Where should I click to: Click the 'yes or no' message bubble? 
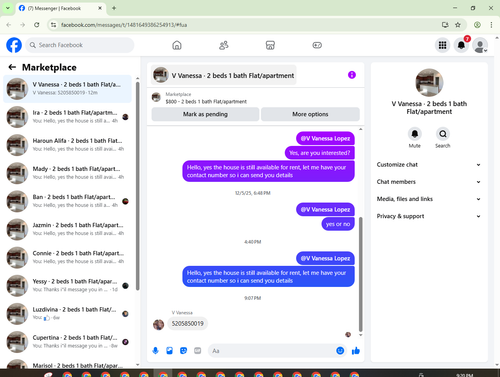(x=338, y=224)
